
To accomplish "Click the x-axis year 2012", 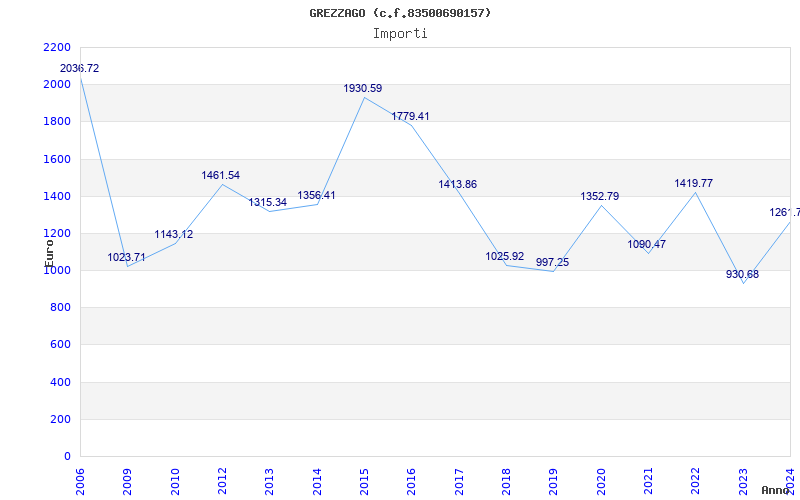I will [222, 482].
